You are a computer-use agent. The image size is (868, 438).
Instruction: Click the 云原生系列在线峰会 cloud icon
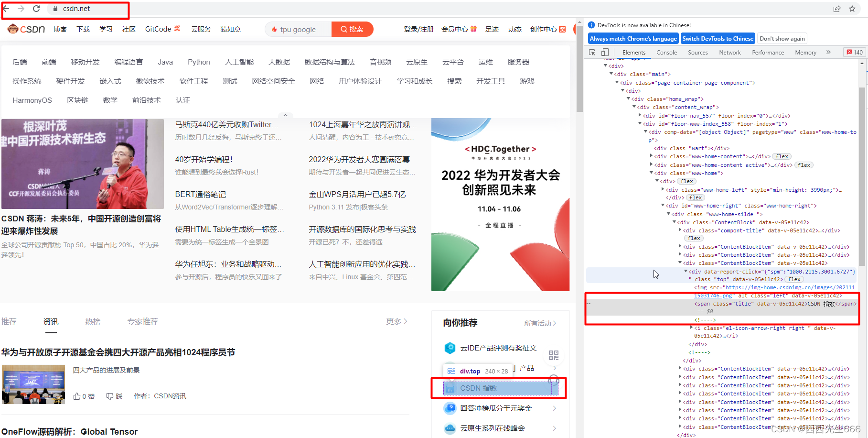pos(450,428)
